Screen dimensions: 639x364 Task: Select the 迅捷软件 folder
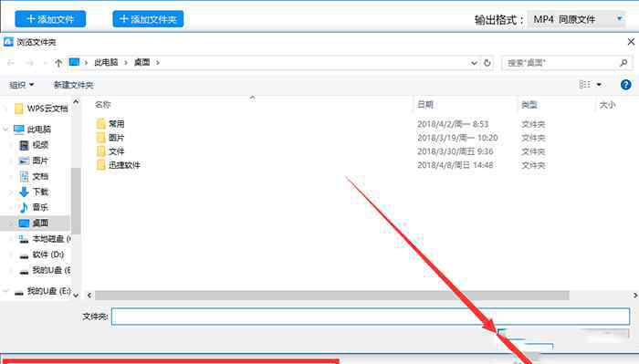[x=124, y=165]
